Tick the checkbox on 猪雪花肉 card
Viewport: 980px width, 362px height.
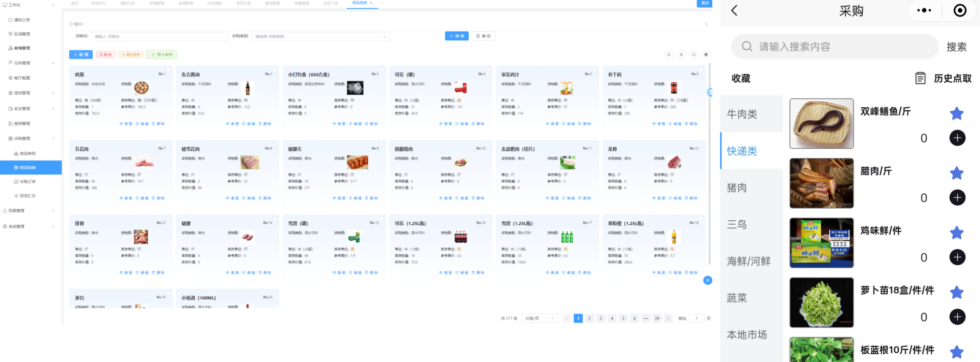click(274, 145)
